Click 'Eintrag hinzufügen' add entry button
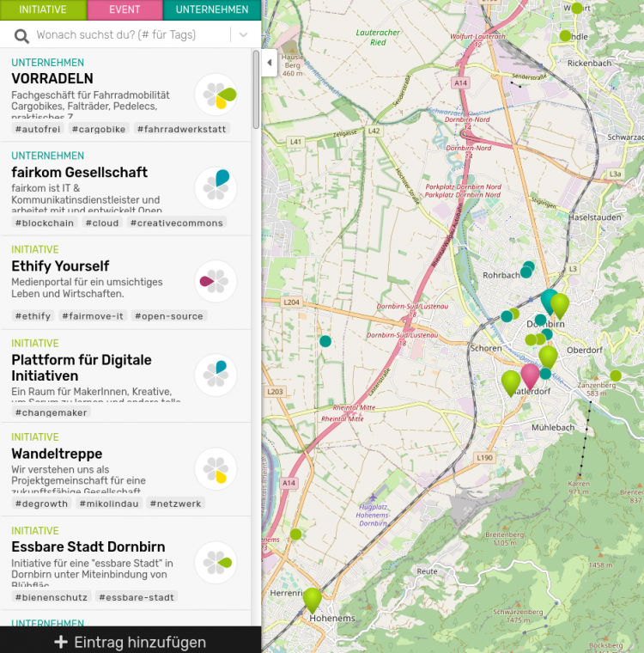 point(131,641)
